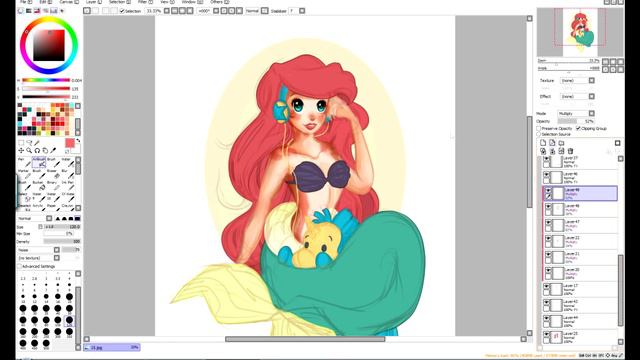Hide Layer47 using its eye icon
The width and height of the screenshot is (640, 360).
coord(548,223)
